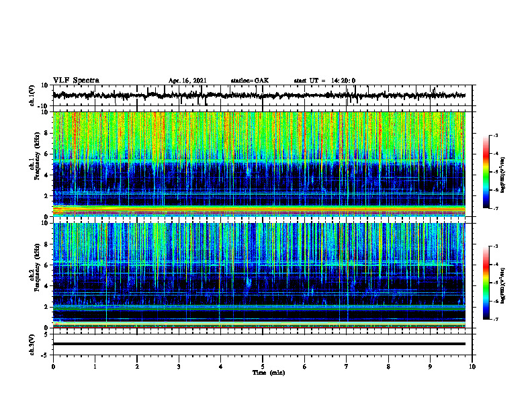
Task: Click the x-axis tick label "0"
Action: [x=53, y=367]
